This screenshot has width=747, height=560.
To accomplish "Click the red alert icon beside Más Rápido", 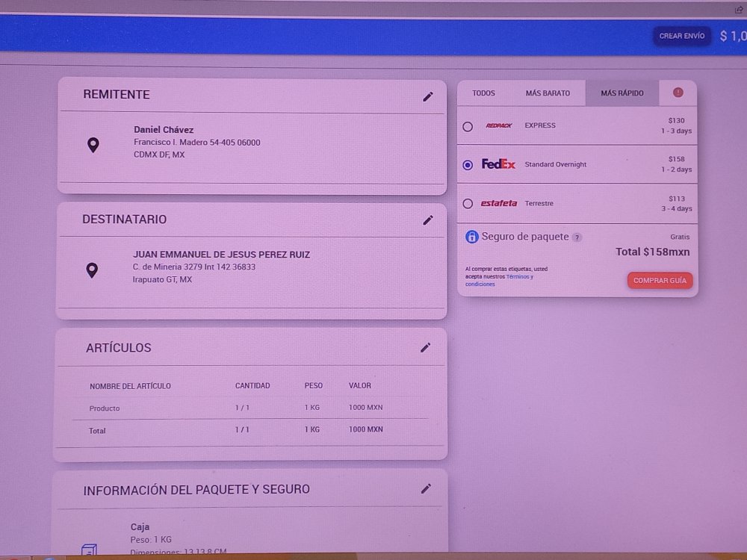I will pyautogui.click(x=678, y=93).
